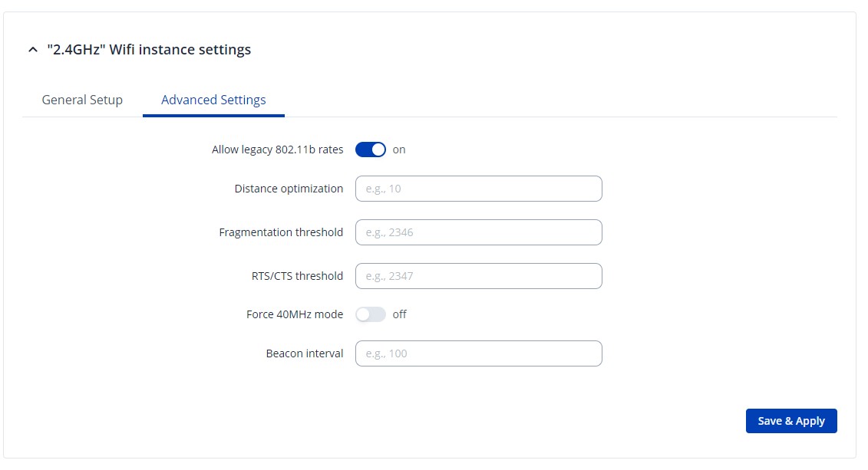
Task: Click the "off" status text beside 40MHz switch
Action: point(399,314)
